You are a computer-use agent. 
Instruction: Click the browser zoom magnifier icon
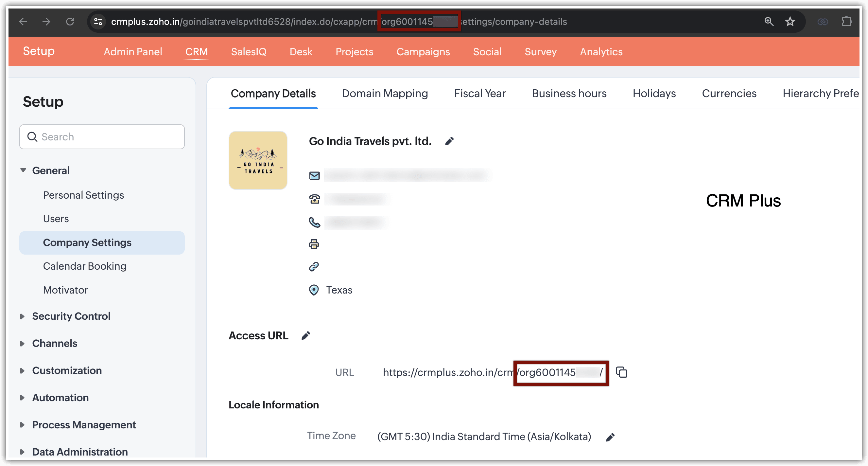point(769,22)
